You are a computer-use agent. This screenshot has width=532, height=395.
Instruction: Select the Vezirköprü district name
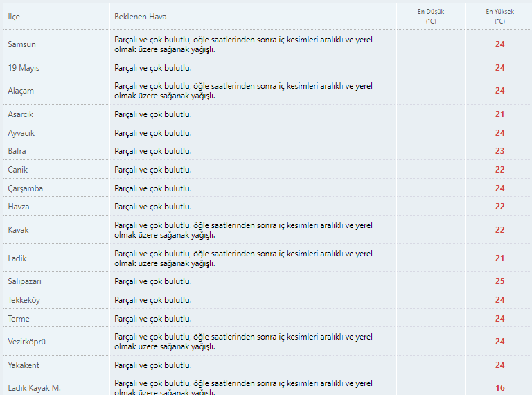27,342
